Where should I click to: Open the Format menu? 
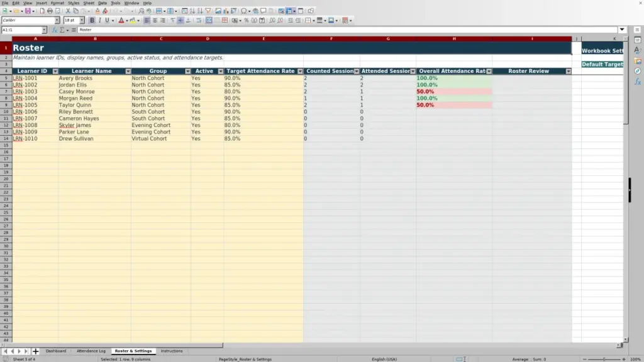coord(57,3)
